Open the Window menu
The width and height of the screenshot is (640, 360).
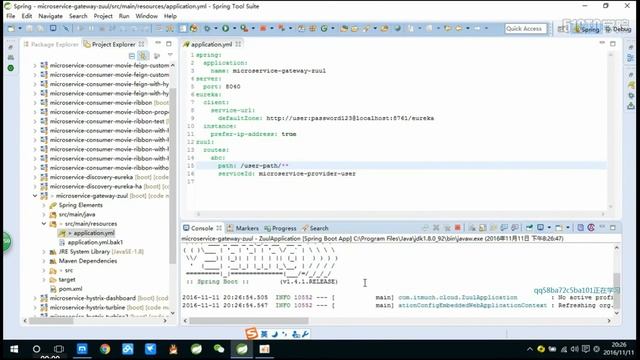[146, 16]
